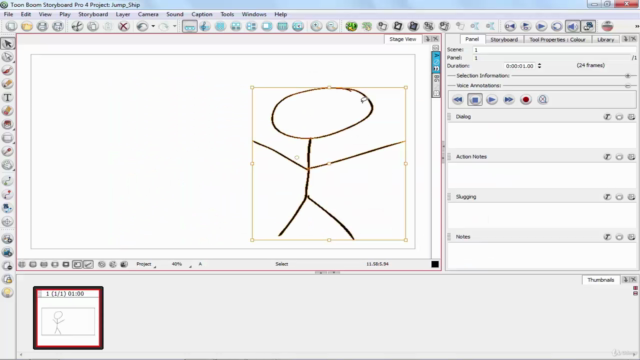The height and width of the screenshot is (360, 640).
Task: Adjust the Selection Information slider
Action: point(628,76)
